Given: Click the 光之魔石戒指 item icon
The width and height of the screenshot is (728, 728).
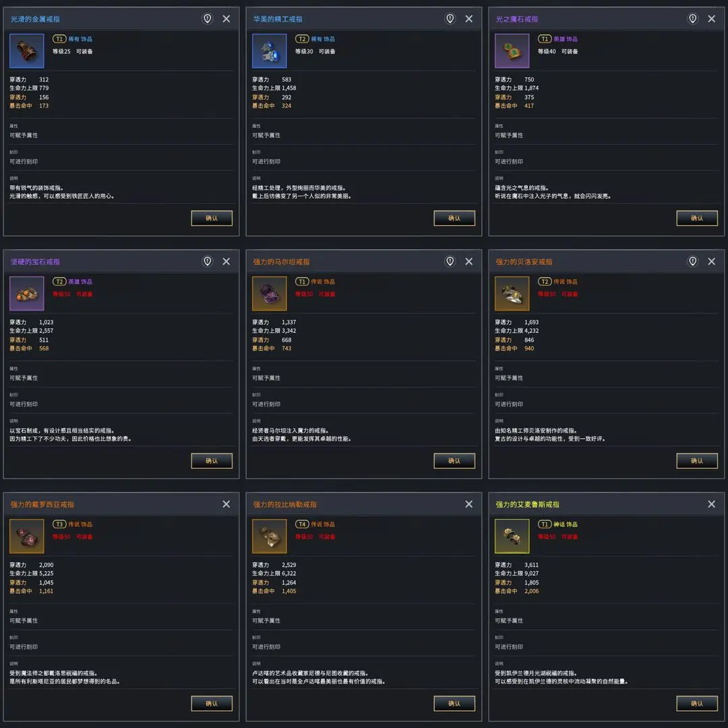Looking at the screenshot, I should (512, 51).
